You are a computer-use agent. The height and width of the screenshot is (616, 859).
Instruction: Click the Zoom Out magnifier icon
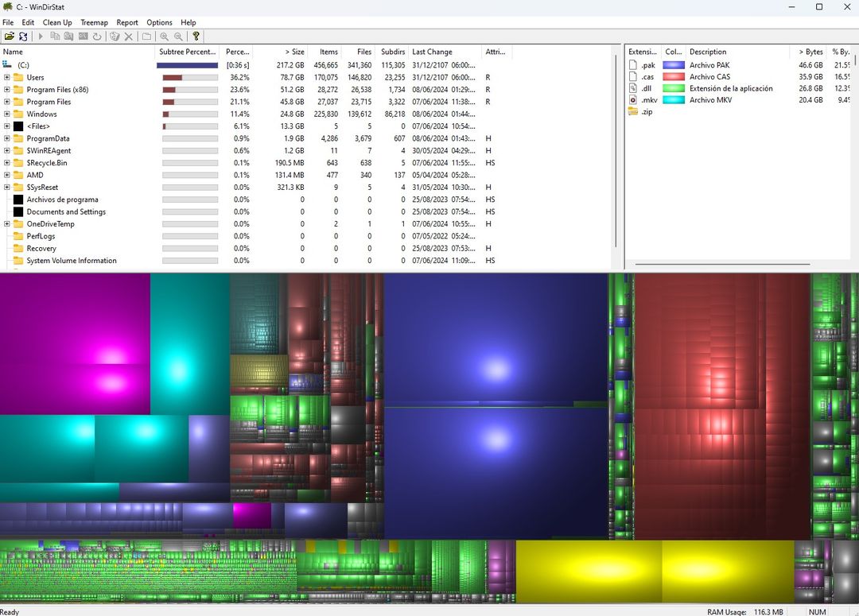(x=178, y=37)
